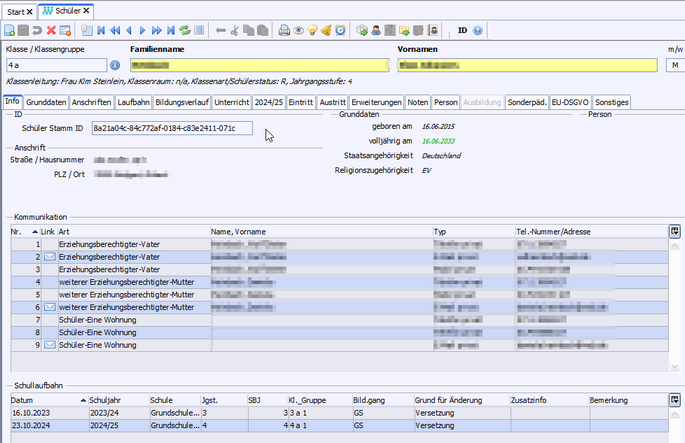Open the Noten tab
685x443 pixels.
[x=418, y=102]
